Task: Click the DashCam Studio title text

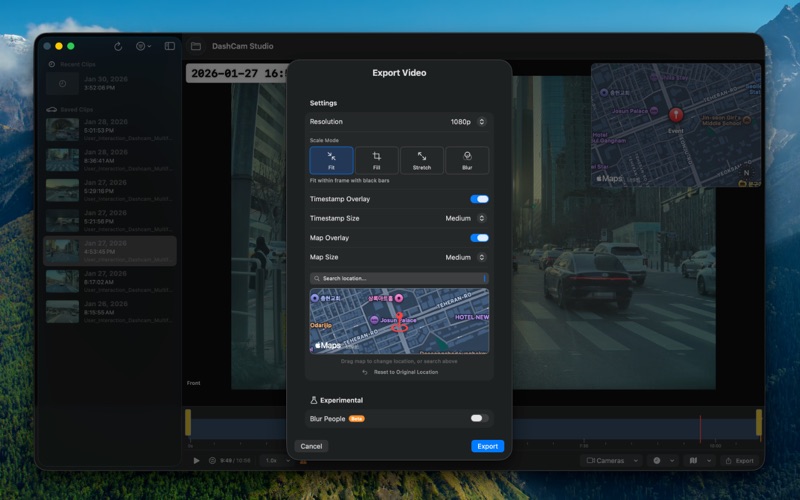Action: 242,46
